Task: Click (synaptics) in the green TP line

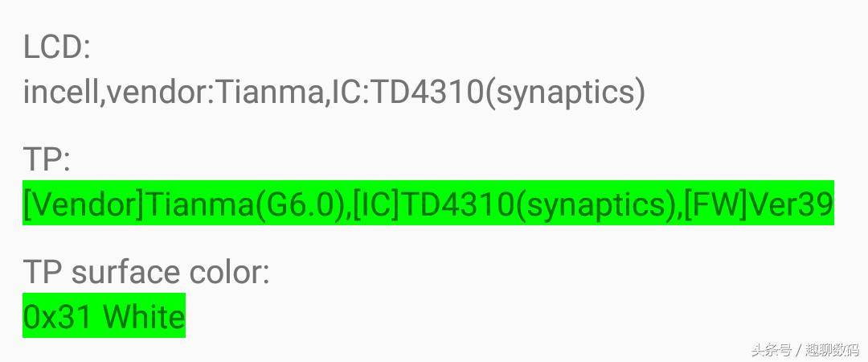Action: (x=595, y=205)
